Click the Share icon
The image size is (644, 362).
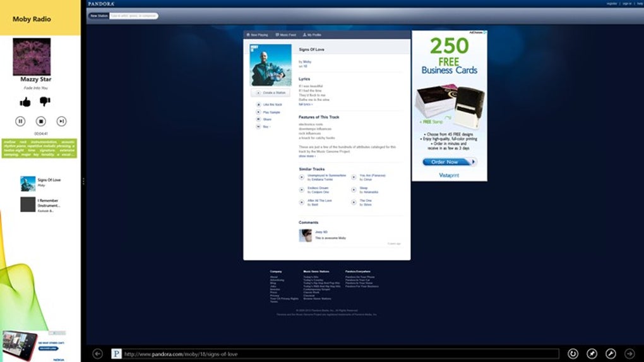[258, 119]
